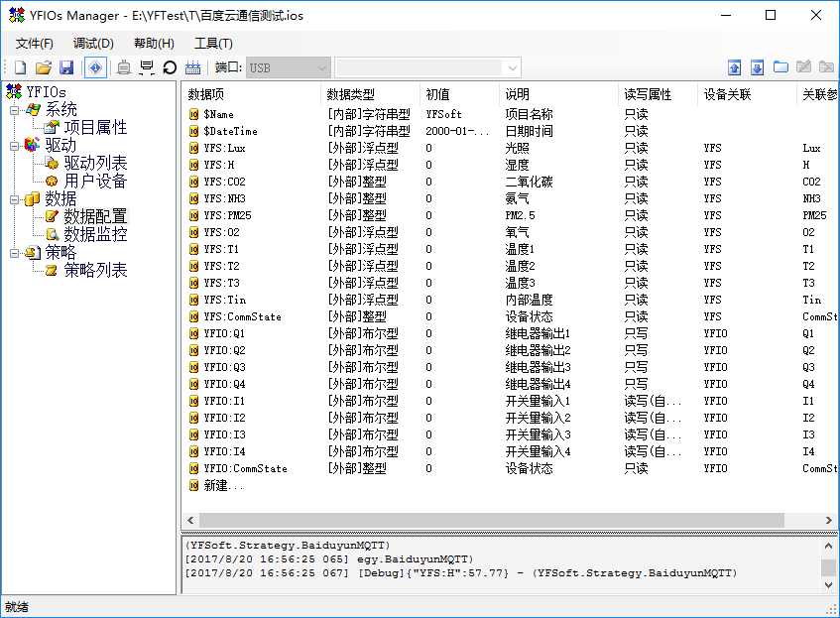Open the 帮助(H) menu
The width and height of the screenshot is (840, 618).
(x=154, y=44)
